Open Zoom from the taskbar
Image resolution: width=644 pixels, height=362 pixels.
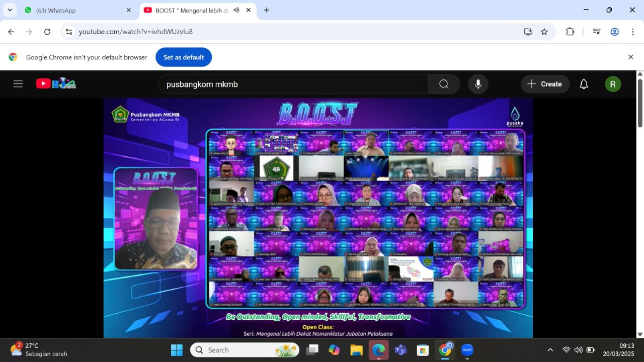click(467, 350)
